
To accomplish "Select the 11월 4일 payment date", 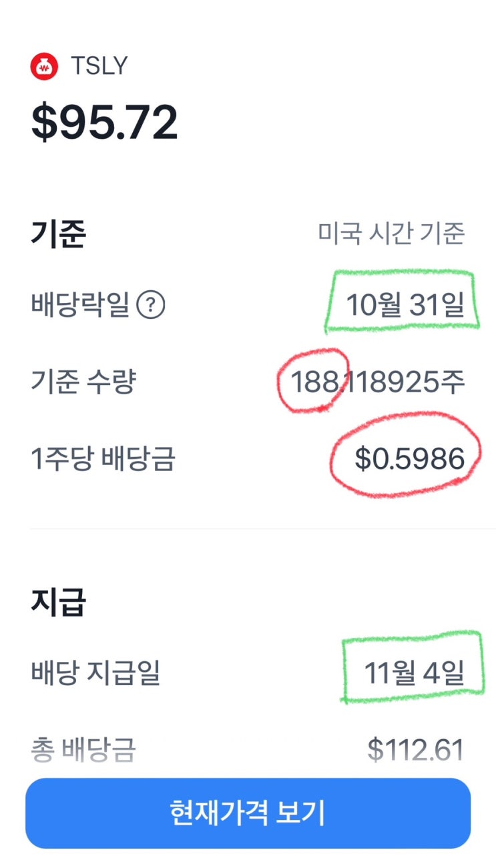I will [414, 673].
